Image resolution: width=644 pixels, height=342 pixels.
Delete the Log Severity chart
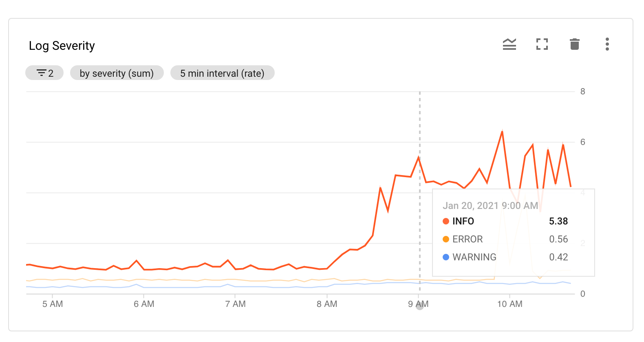click(574, 44)
